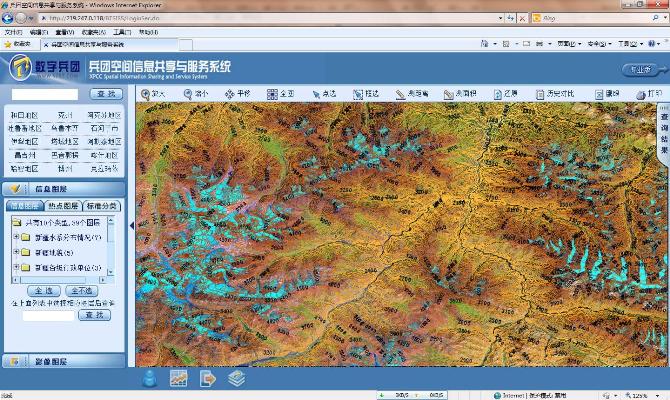670x400 pixels.
Task: Click the 全图 full extent tool
Action: 281,93
